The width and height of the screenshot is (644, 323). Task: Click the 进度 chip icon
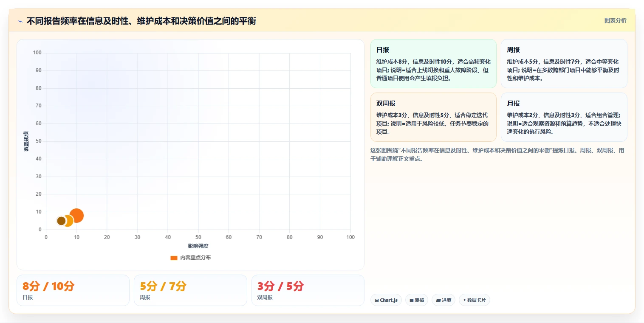pos(438,301)
